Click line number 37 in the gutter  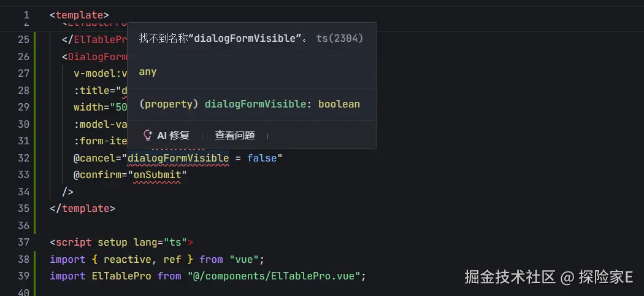click(23, 242)
